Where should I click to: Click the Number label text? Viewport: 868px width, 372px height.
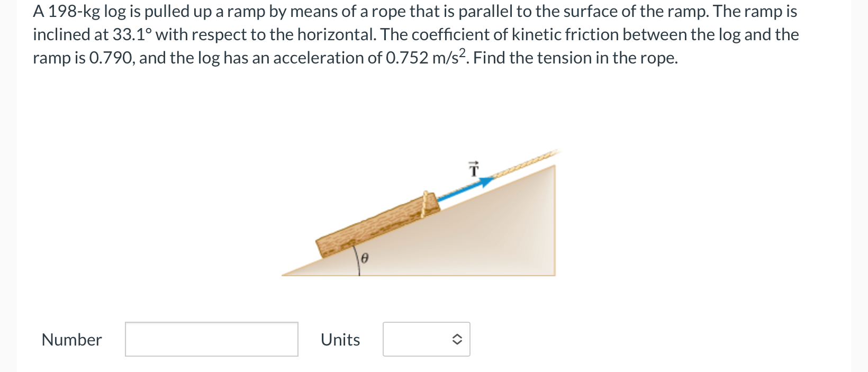point(71,339)
